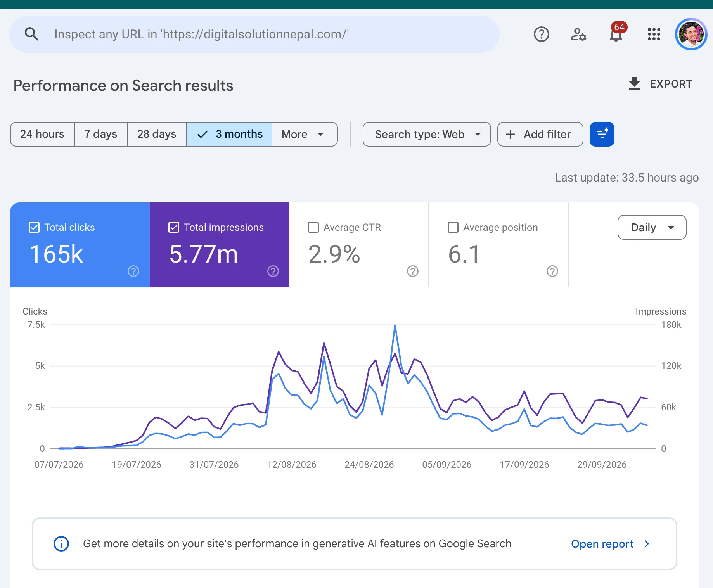
Task: Enable the Average CTR checkbox
Action: pyautogui.click(x=313, y=227)
